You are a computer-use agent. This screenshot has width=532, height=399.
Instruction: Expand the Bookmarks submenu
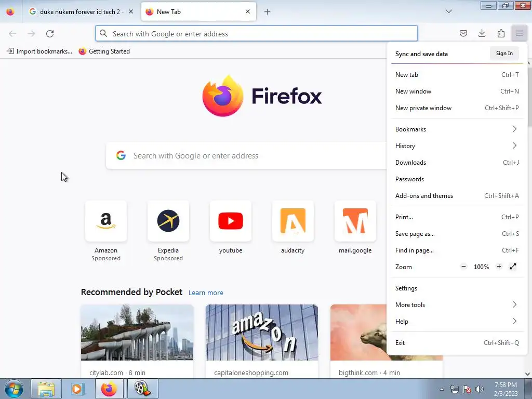pos(457,129)
